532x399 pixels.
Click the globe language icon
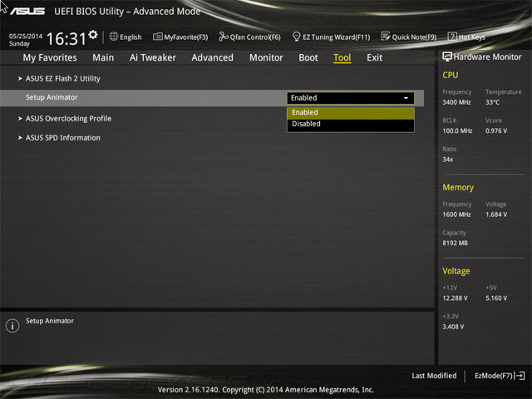(114, 37)
